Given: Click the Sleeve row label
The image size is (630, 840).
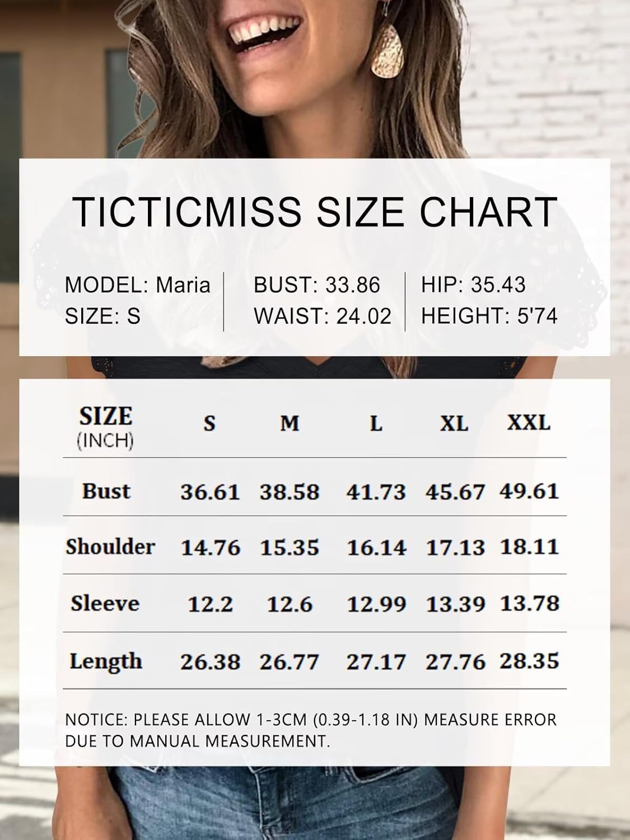Looking at the screenshot, I should tap(105, 604).
